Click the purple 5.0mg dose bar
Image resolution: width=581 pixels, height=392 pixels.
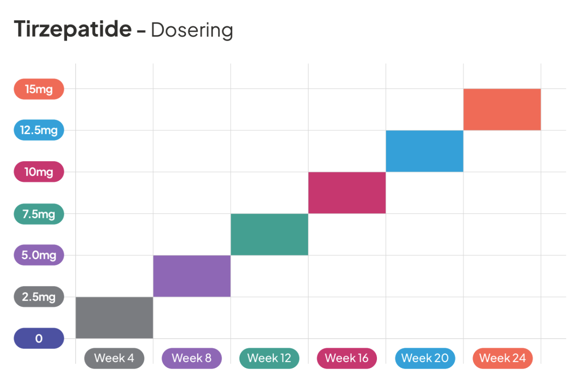(192, 276)
